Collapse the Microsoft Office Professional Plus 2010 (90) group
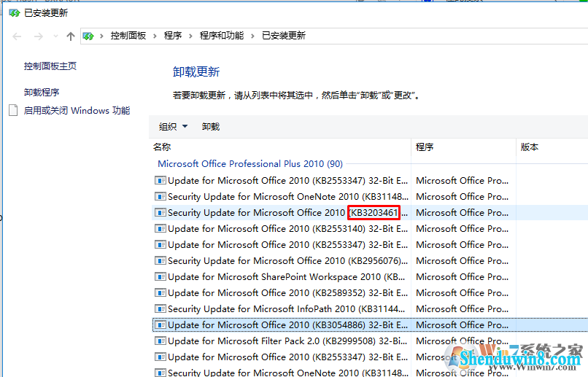588x377 pixels. (x=250, y=164)
